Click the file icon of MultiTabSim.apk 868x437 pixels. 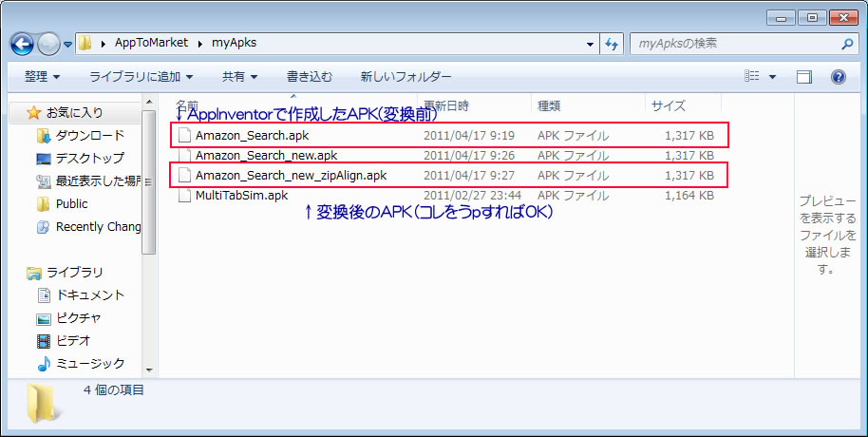[x=185, y=196]
